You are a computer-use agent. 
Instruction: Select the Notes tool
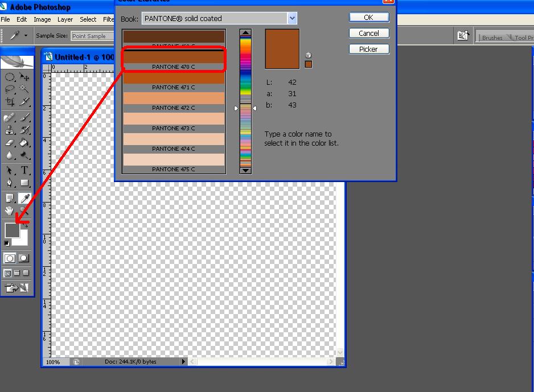pos(10,199)
